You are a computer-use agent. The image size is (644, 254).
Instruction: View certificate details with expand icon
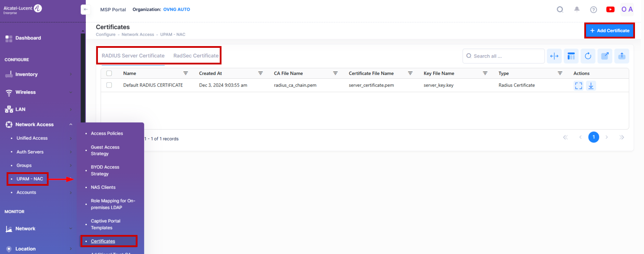[578, 86]
